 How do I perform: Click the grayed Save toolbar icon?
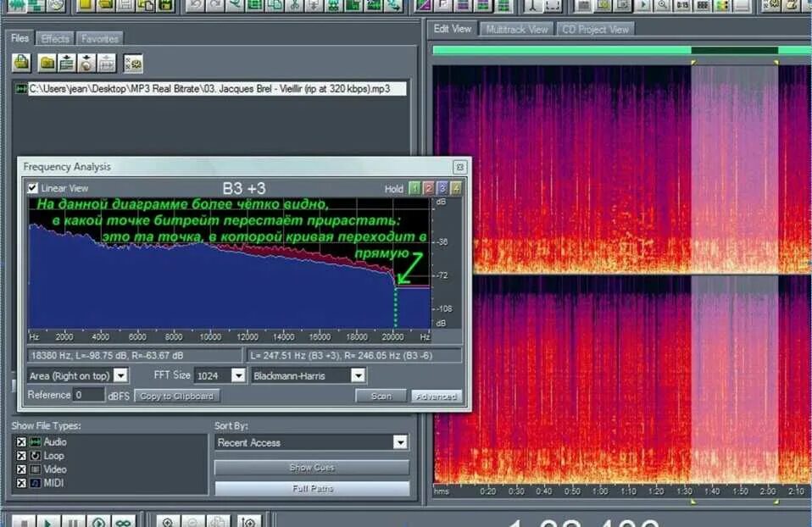pos(125,5)
